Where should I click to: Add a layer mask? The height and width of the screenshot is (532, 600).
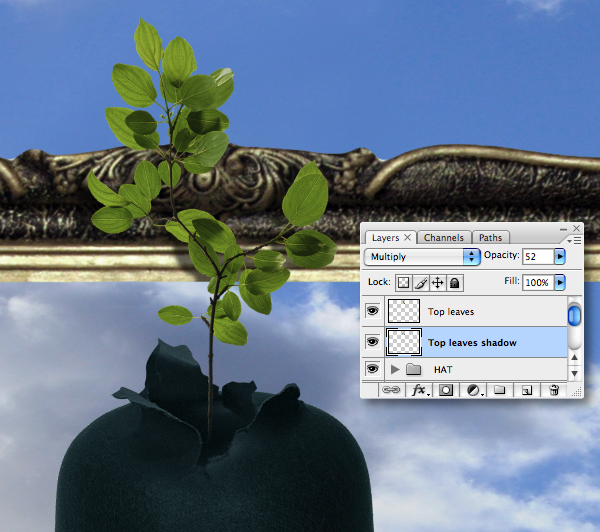click(x=446, y=390)
